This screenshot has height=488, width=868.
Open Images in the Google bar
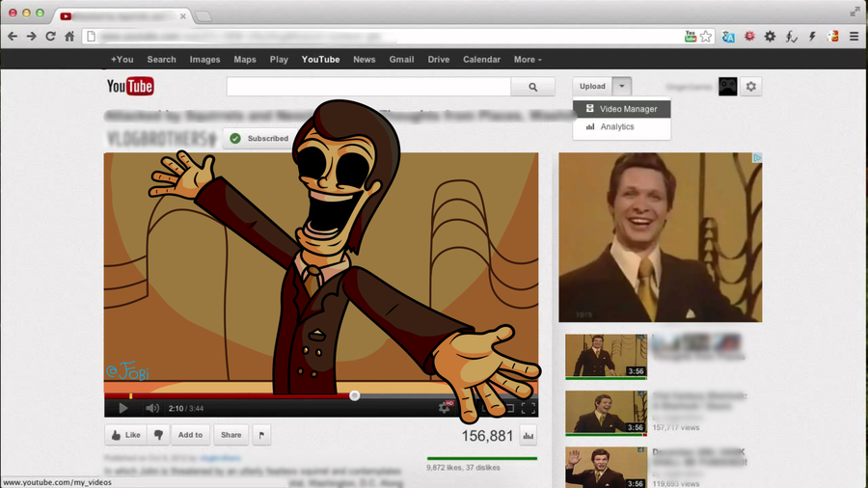point(204,59)
